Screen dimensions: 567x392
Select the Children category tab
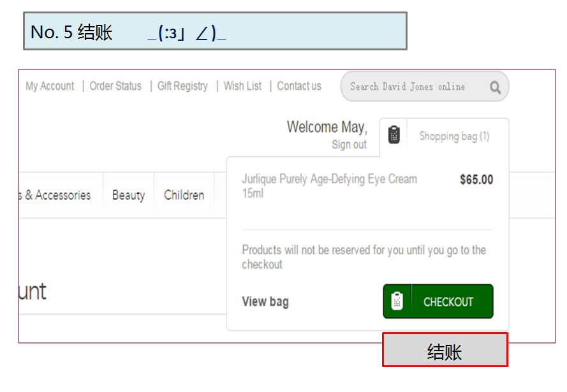click(x=184, y=195)
